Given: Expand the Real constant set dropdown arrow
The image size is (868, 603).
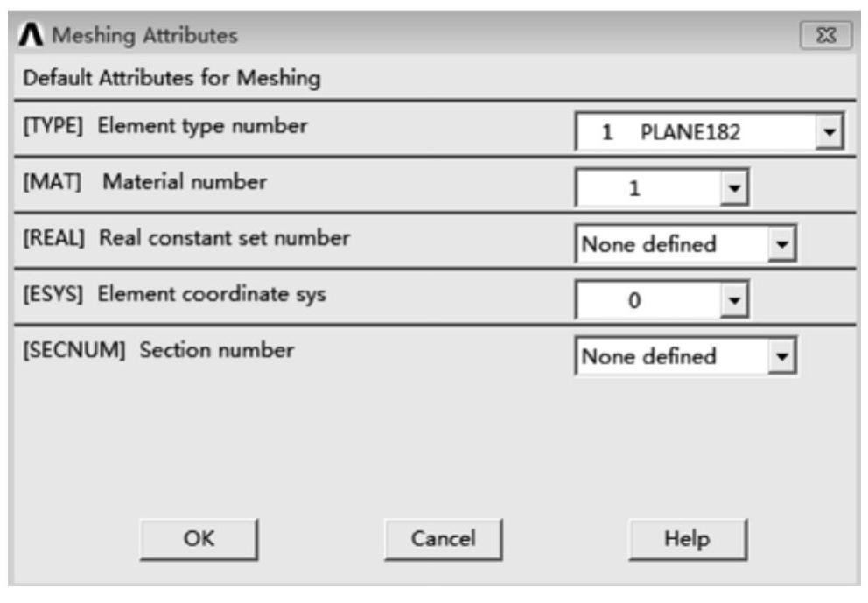Looking at the screenshot, I should tap(782, 244).
